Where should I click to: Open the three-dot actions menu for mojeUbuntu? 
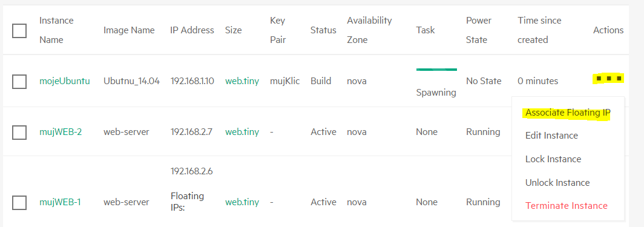pos(609,78)
